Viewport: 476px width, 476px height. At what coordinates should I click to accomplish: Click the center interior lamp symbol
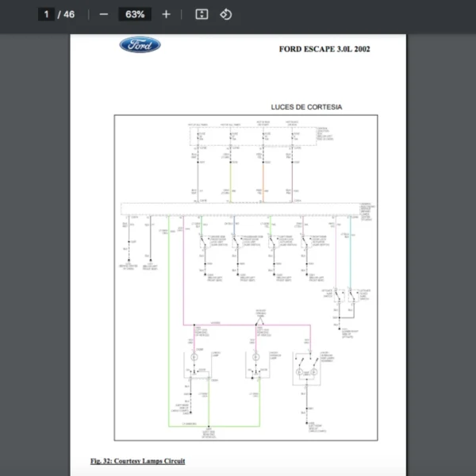point(255,358)
